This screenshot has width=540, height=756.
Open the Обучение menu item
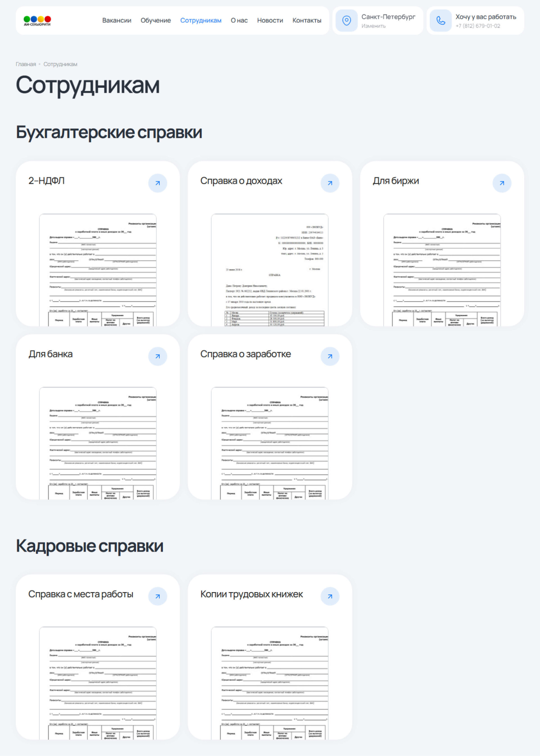156,20
